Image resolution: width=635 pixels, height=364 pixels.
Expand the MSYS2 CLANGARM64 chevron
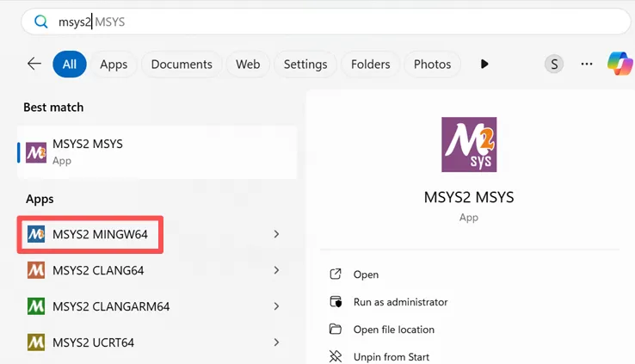point(276,306)
